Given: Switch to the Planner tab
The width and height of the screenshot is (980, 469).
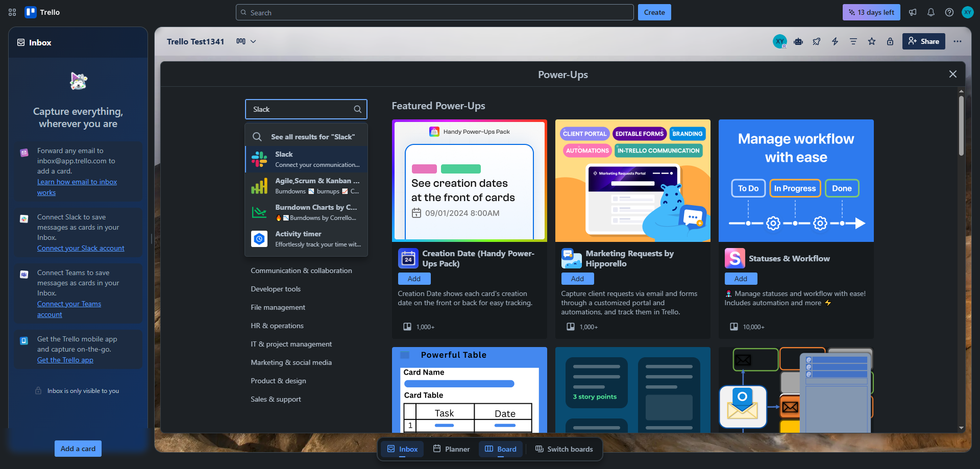Looking at the screenshot, I should (451, 449).
